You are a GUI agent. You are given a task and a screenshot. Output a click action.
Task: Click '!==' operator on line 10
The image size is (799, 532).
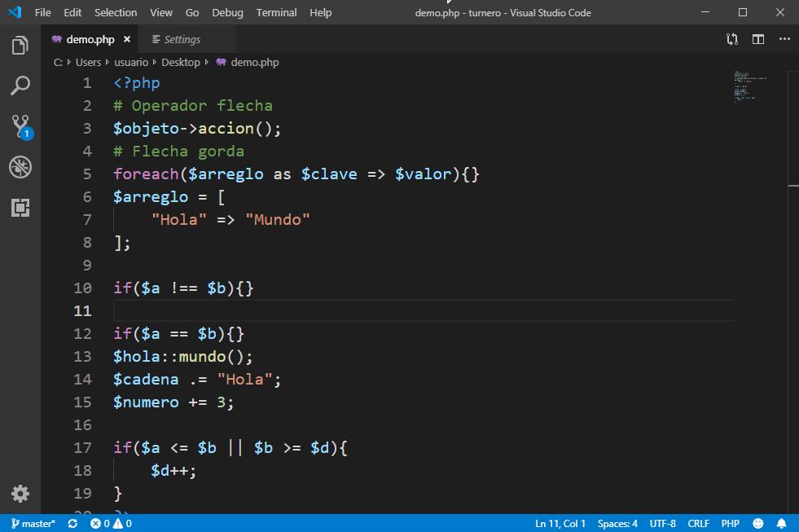[183, 288]
